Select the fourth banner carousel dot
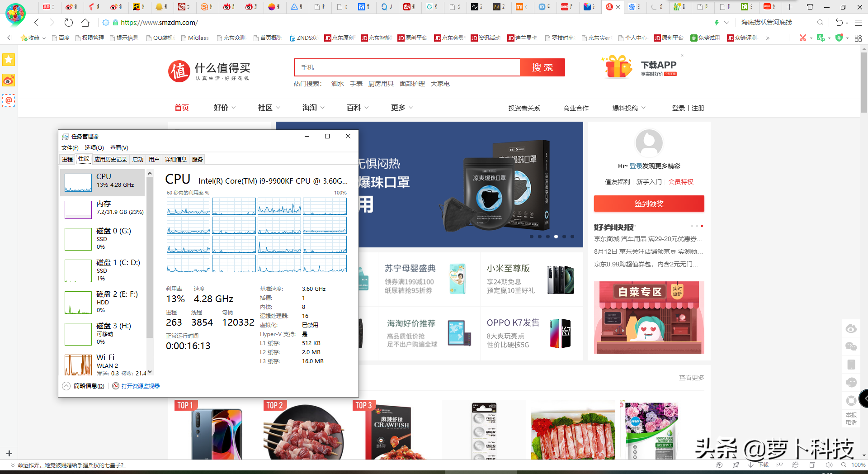This screenshot has width=868, height=474. click(x=556, y=237)
